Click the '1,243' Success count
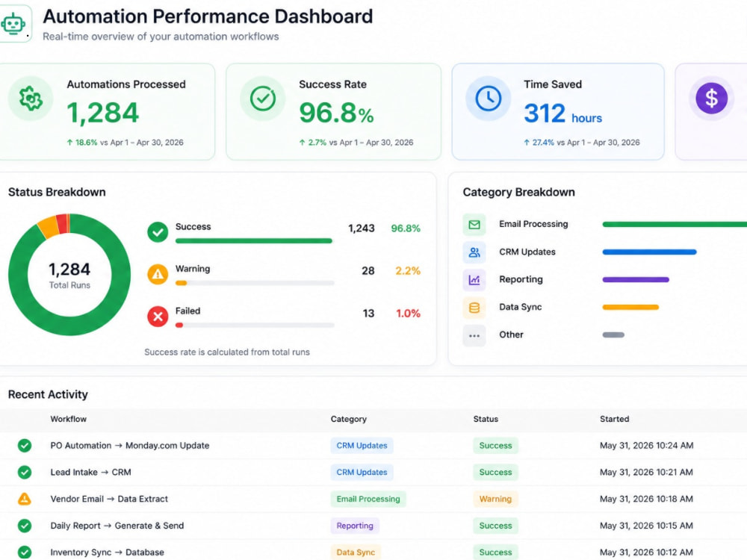Image resolution: width=747 pixels, height=560 pixels. point(362,228)
